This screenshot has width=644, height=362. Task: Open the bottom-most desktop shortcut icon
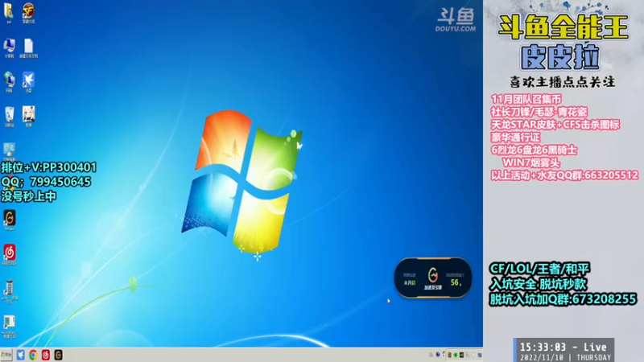[x=9, y=327]
